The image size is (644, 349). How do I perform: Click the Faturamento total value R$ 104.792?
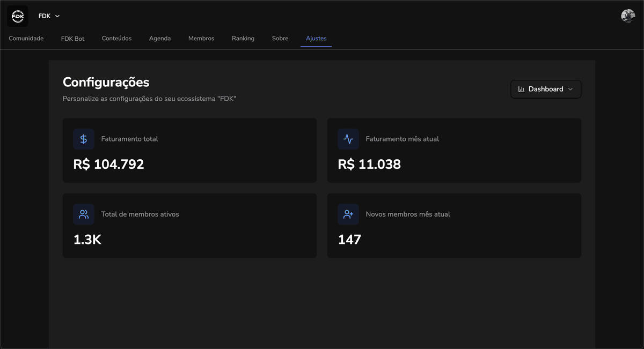(109, 164)
